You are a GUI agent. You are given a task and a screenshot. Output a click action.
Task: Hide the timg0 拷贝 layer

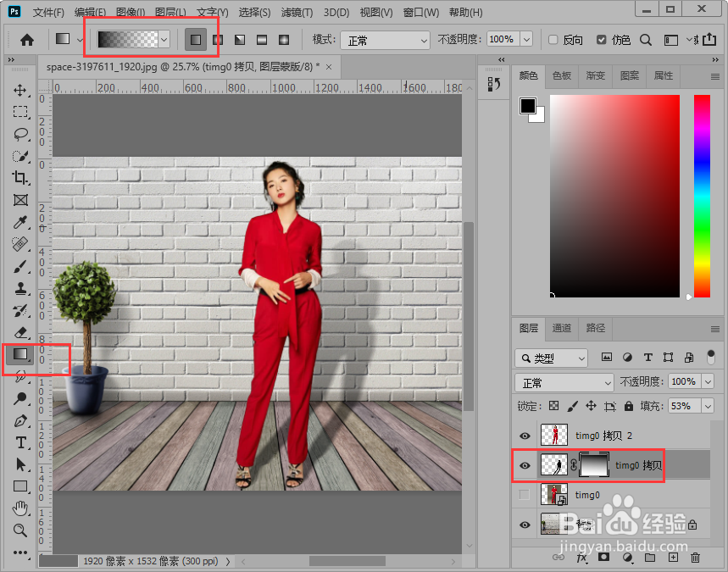[x=525, y=465]
